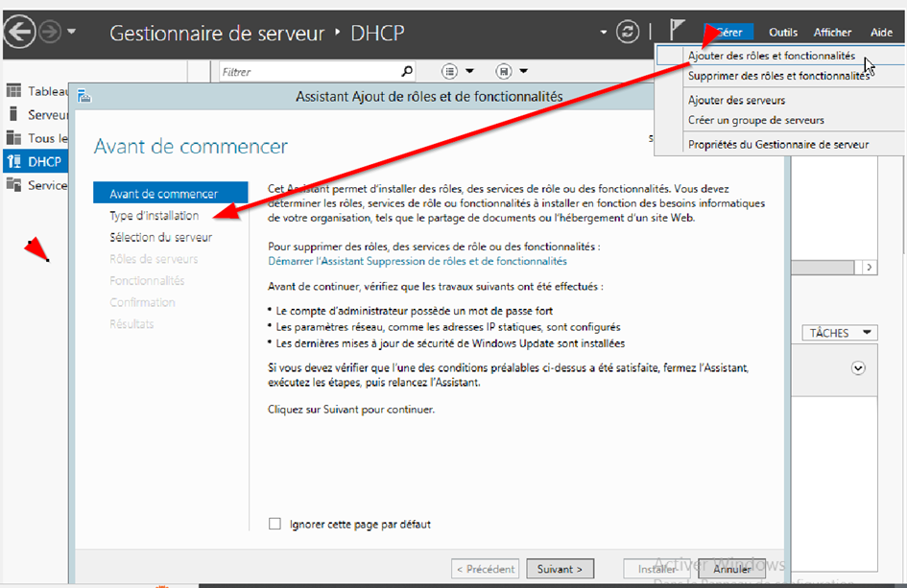This screenshot has height=588, width=907.
Task: Open Tous les serveurs view
Action: (x=42, y=137)
